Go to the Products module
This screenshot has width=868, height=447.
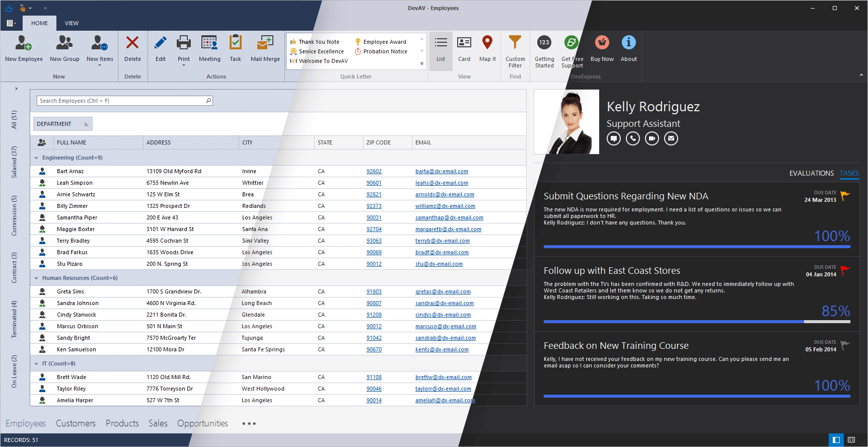[122, 423]
